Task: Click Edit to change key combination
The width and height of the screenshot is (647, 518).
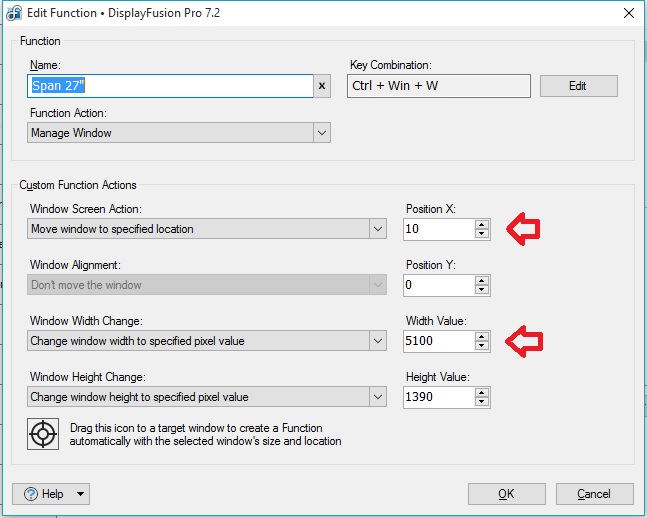Action: coord(578,86)
